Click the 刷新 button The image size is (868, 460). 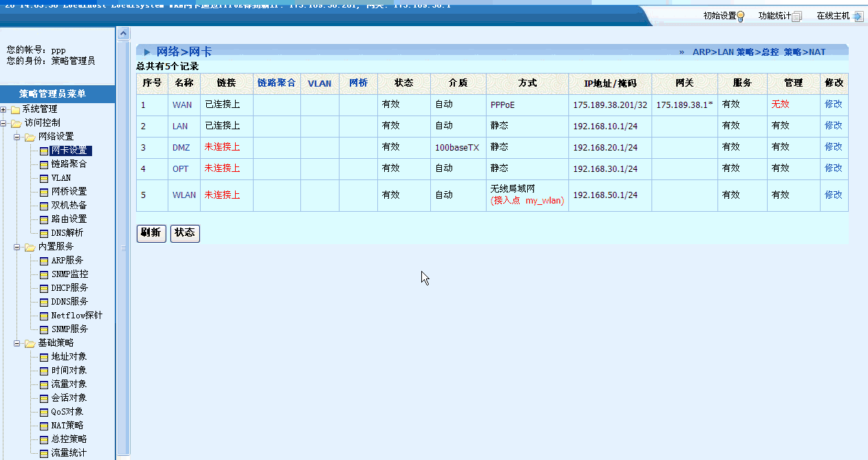pos(151,233)
